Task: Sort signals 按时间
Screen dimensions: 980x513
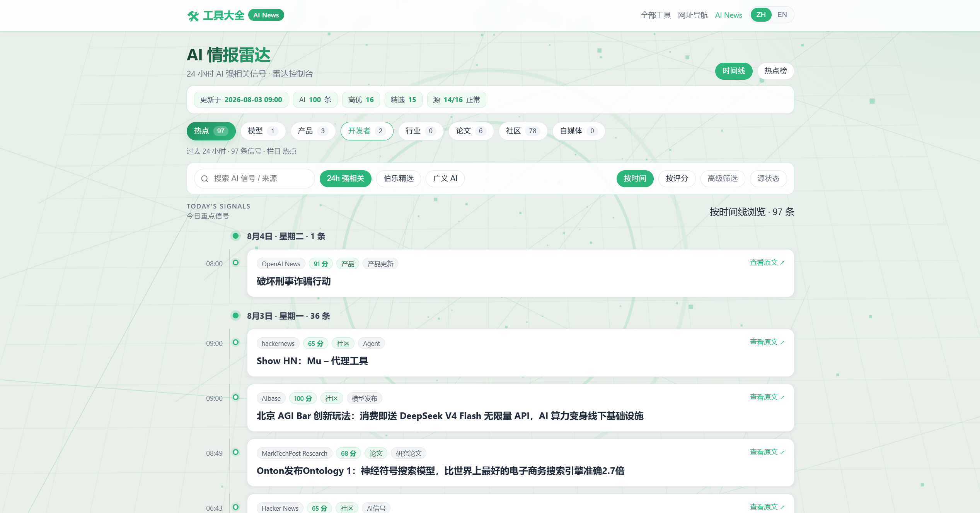Action: pyautogui.click(x=635, y=178)
